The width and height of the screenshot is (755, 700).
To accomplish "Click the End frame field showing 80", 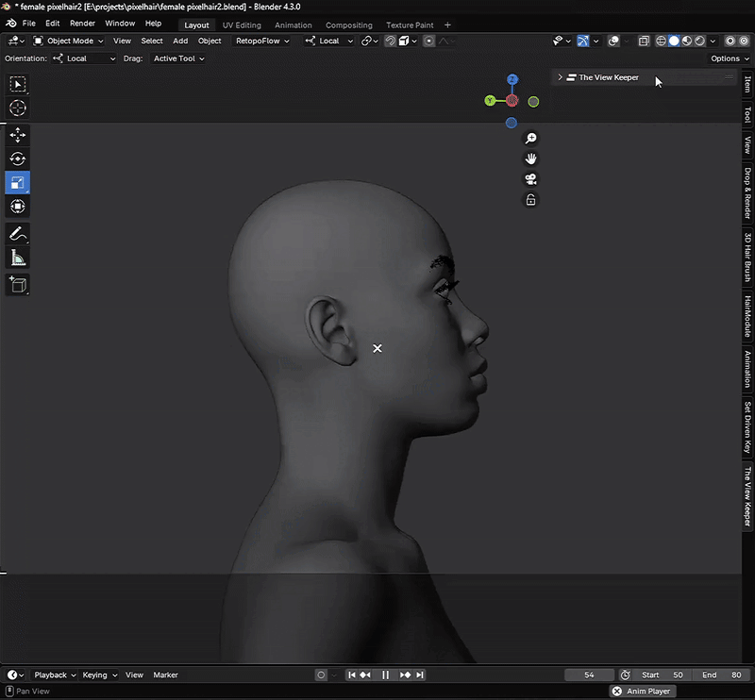I will 722,675.
